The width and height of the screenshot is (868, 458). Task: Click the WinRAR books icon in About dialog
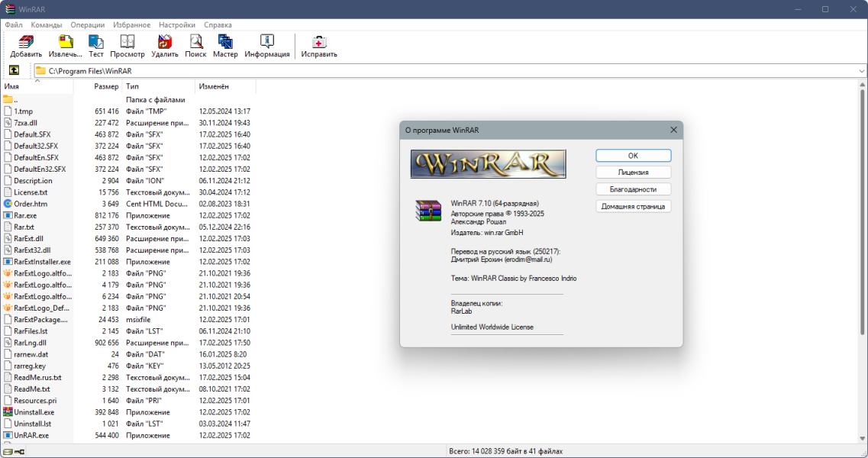pos(428,211)
